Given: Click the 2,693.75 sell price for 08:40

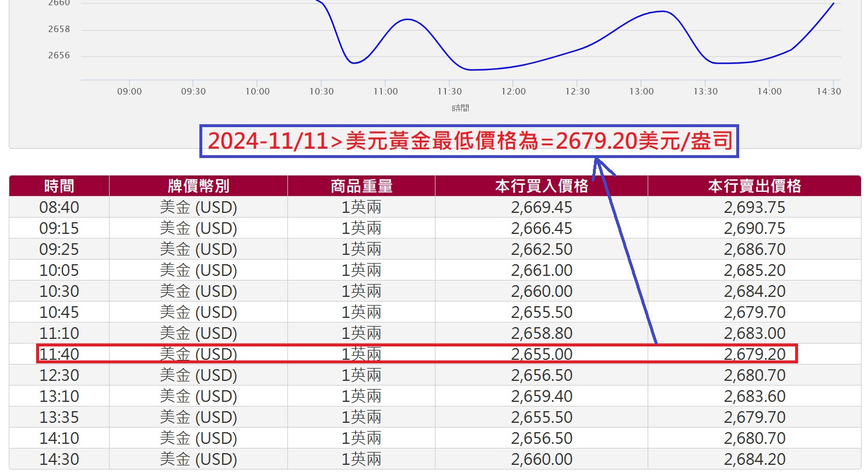Looking at the screenshot, I should [755, 207].
